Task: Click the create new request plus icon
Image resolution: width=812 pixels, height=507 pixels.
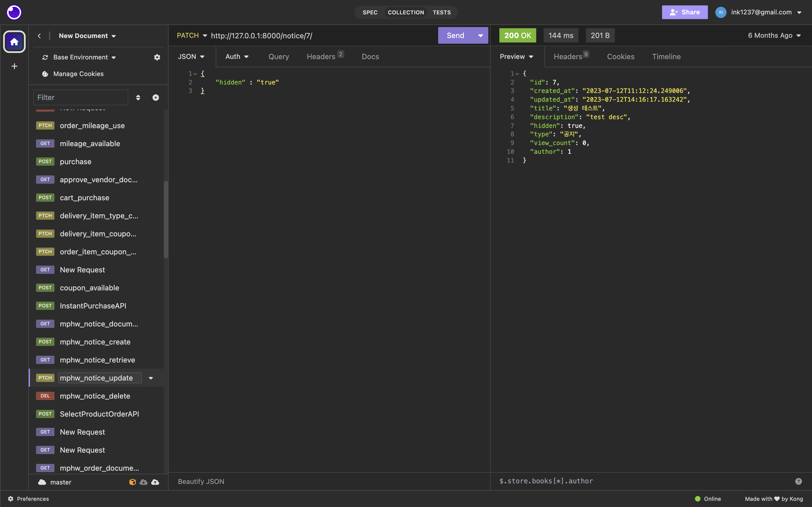Action: coord(156,97)
